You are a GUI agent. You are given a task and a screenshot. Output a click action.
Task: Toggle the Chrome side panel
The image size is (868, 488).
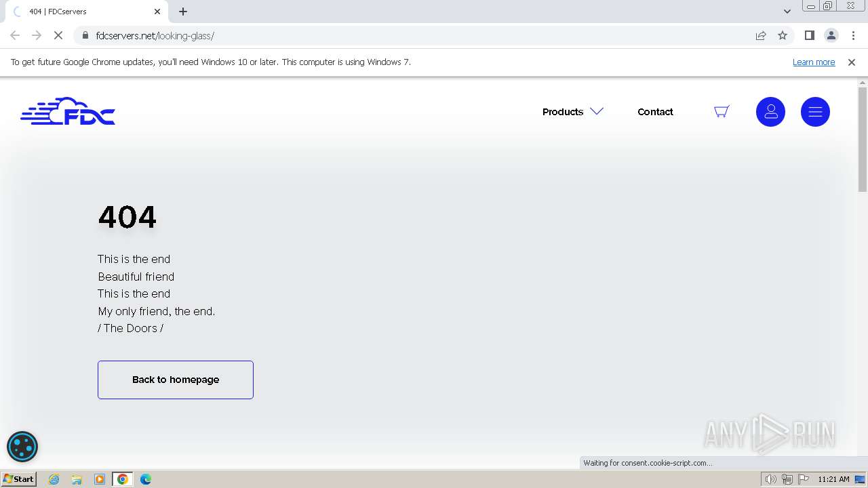pos(809,35)
